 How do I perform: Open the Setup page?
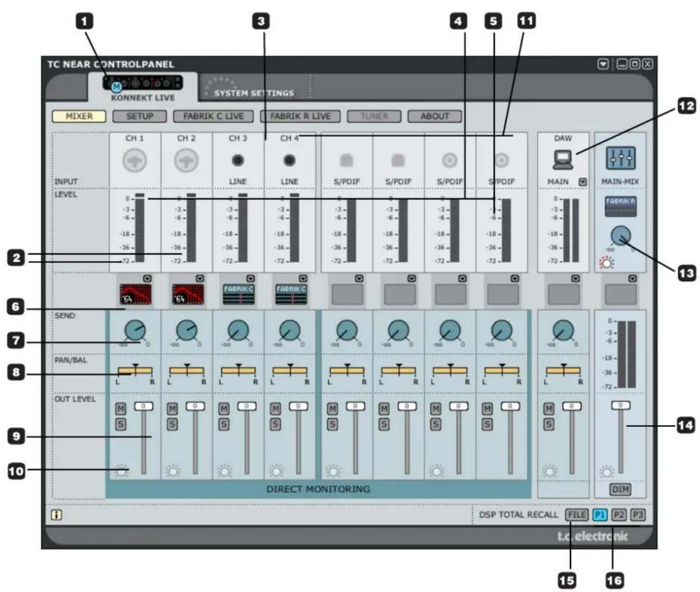click(x=140, y=116)
